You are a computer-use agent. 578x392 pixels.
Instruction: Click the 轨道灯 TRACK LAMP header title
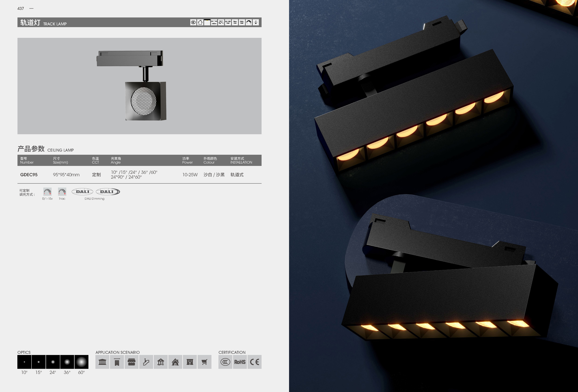tap(43, 23)
